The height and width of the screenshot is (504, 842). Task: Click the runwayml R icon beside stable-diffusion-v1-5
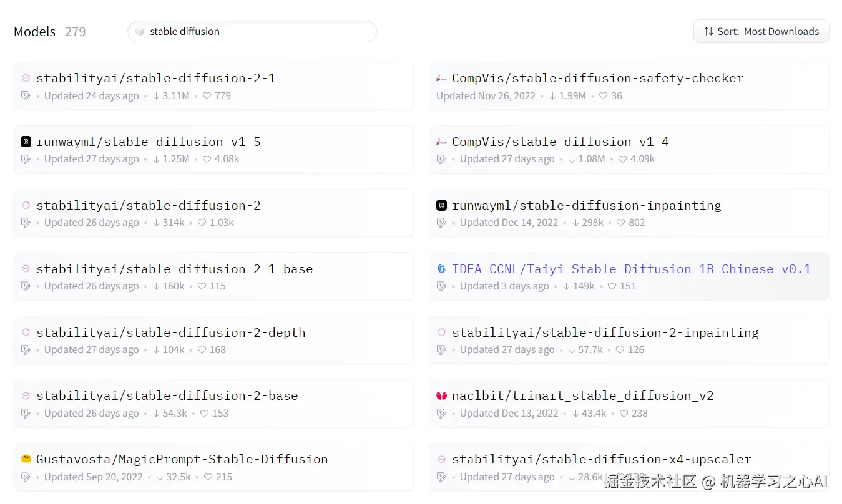[x=26, y=142]
